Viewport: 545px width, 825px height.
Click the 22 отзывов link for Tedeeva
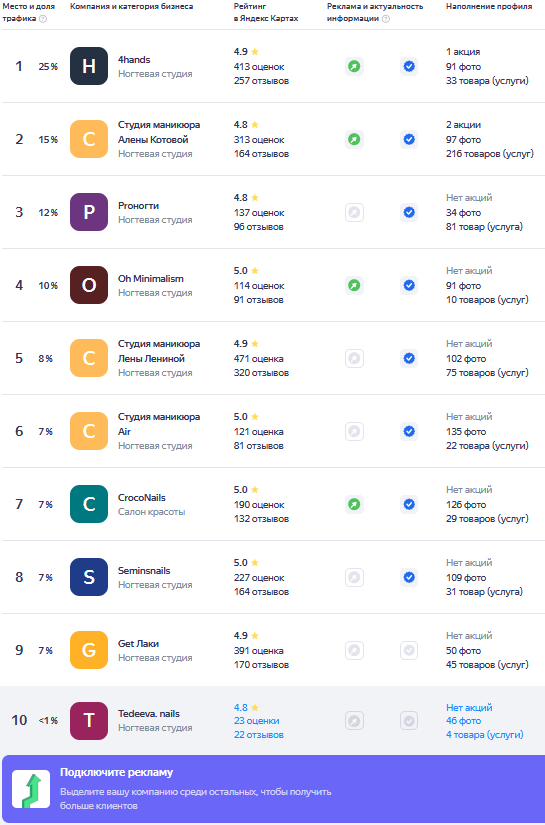pyautogui.click(x=258, y=735)
